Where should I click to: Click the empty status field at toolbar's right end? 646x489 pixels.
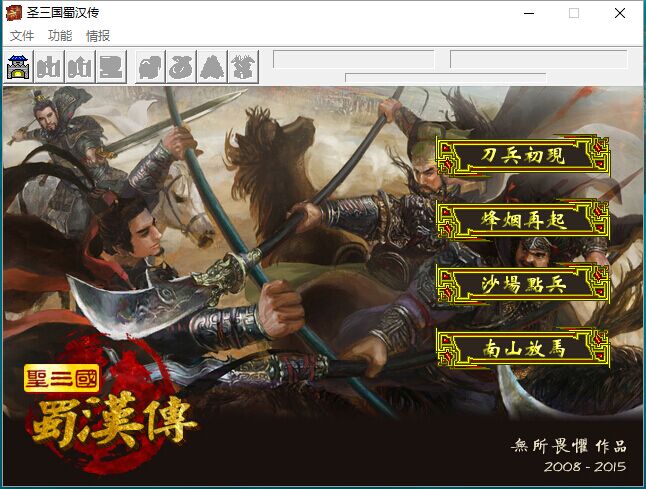537,59
